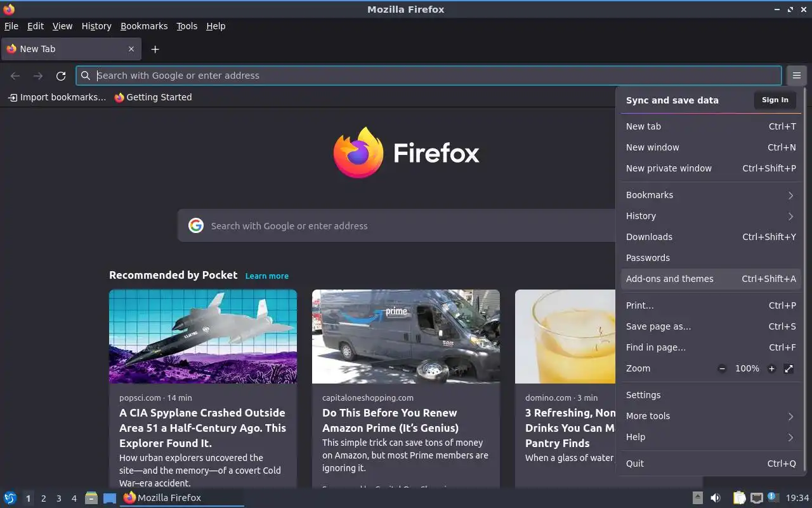The height and width of the screenshot is (508, 812).
Task: Click the Learn more Pocket link
Action: [267, 276]
